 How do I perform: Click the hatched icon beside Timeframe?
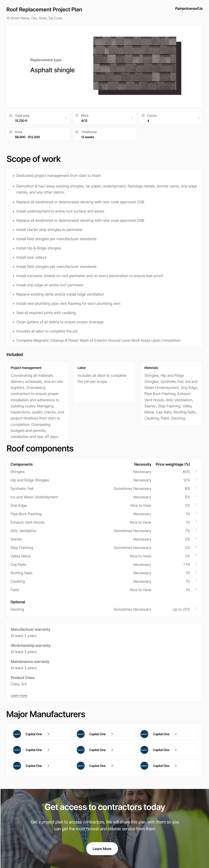[77, 132]
